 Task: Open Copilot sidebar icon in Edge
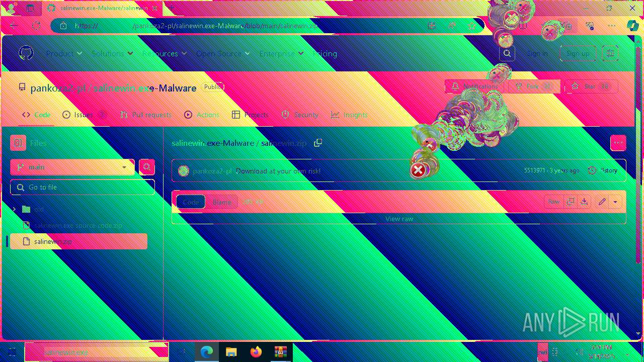(632, 26)
